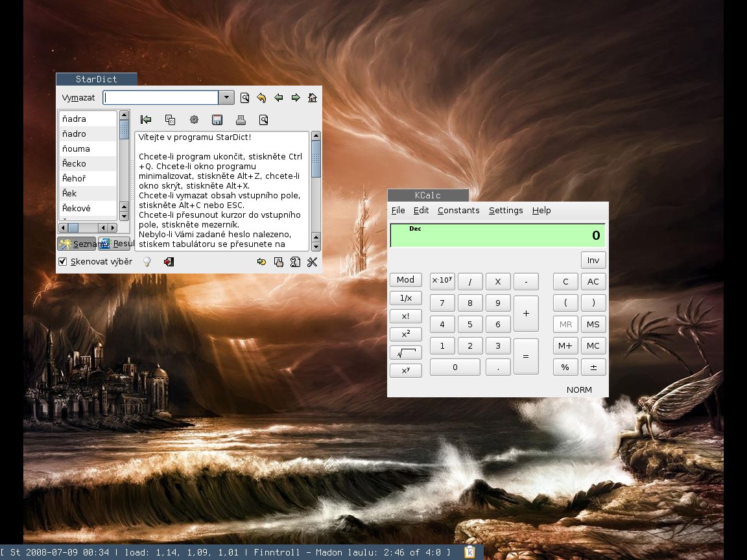This screenshot has width=747, height=560.
Task: Click the digit 7 button in KCalc
Action: [442, 303]
